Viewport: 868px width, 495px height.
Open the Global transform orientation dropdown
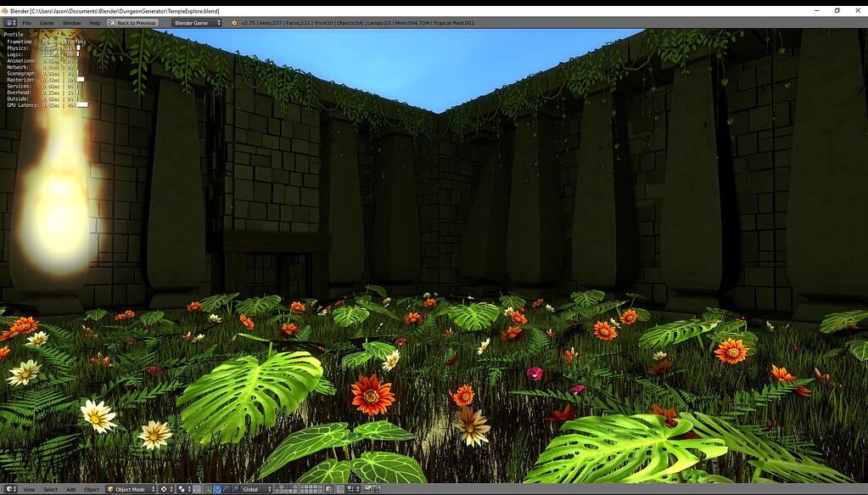[x=256, y=489]
